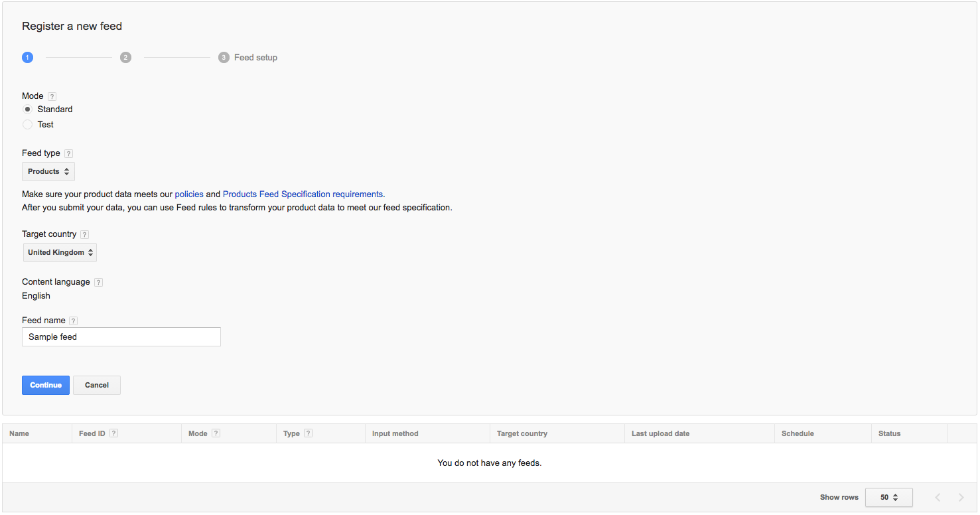Image resolution: width=980 pixels, height=515 pixels.
Task: Open help icon in Mode column header
Action: (216, 433)
